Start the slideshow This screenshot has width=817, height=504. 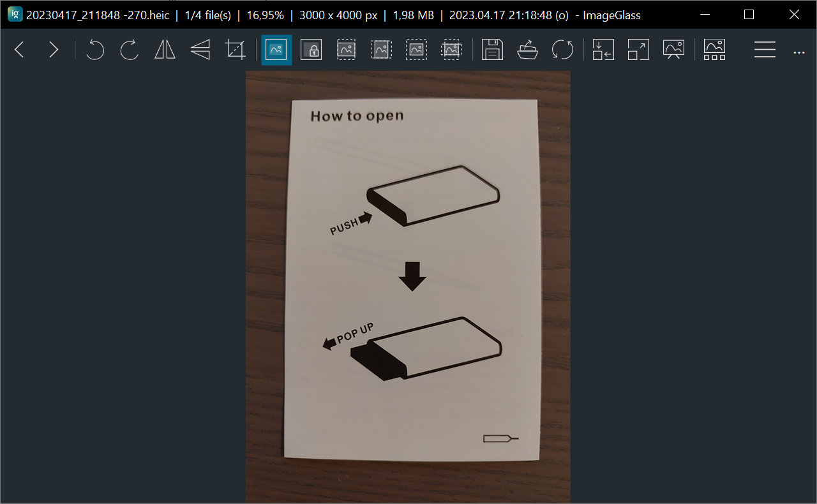click(673, 50)
